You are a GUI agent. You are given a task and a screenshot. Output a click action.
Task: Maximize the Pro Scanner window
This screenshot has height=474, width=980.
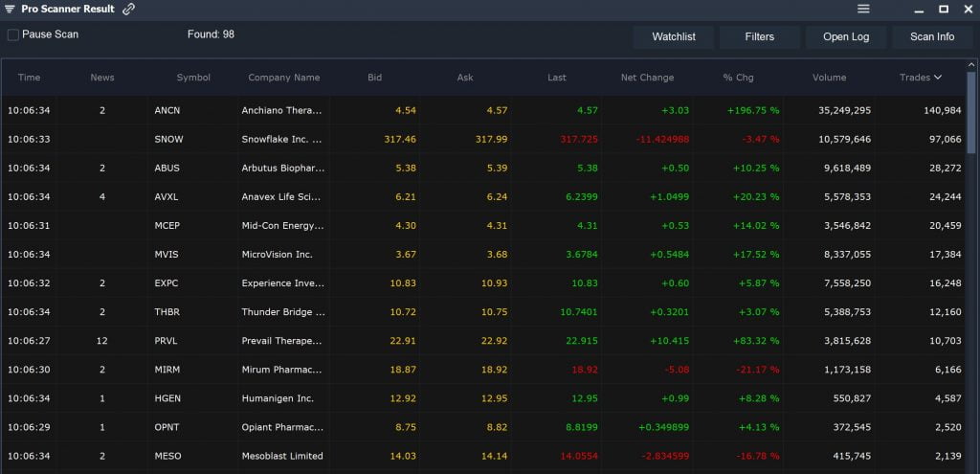(943, 10)
